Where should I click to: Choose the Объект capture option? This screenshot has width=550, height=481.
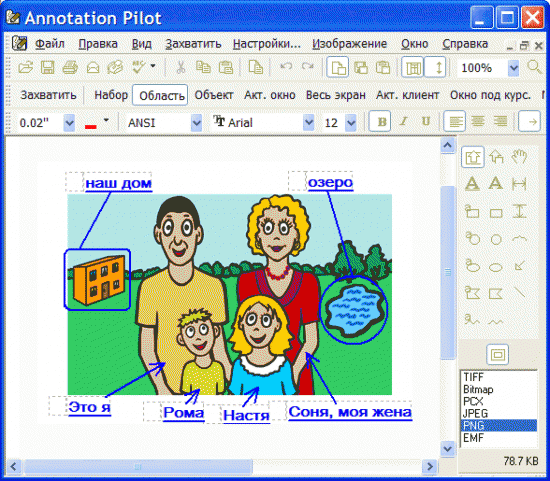click(214, 95)
